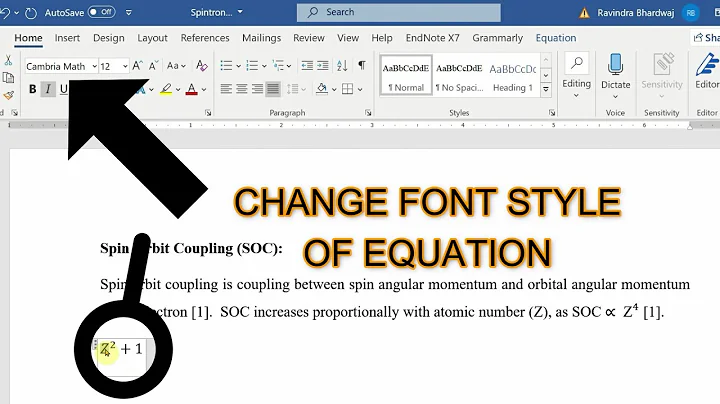The image size is (720, 404).
Task: Center the paragraph text
Action: tap(242, 89)
